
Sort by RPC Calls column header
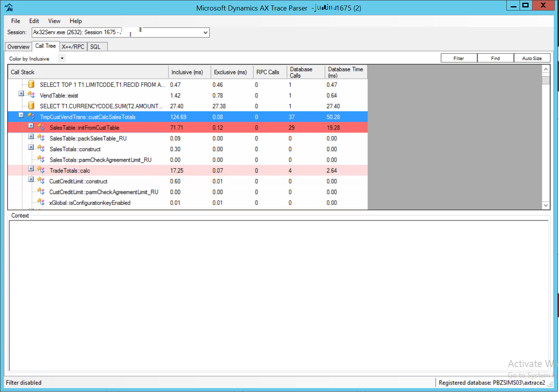click(270, 72)
